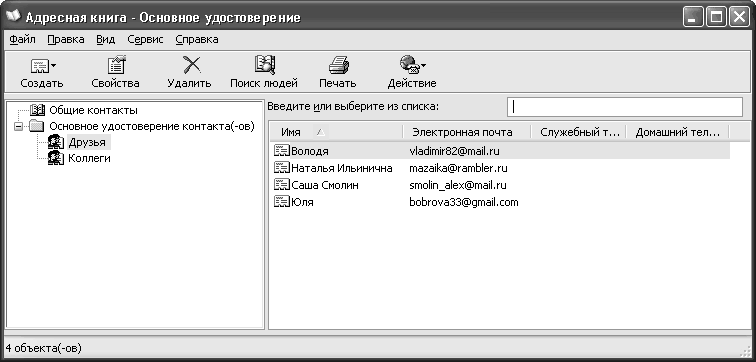756x362 pixels.
Task: Open the Файл menu
Action: click(x=22, y=40)
